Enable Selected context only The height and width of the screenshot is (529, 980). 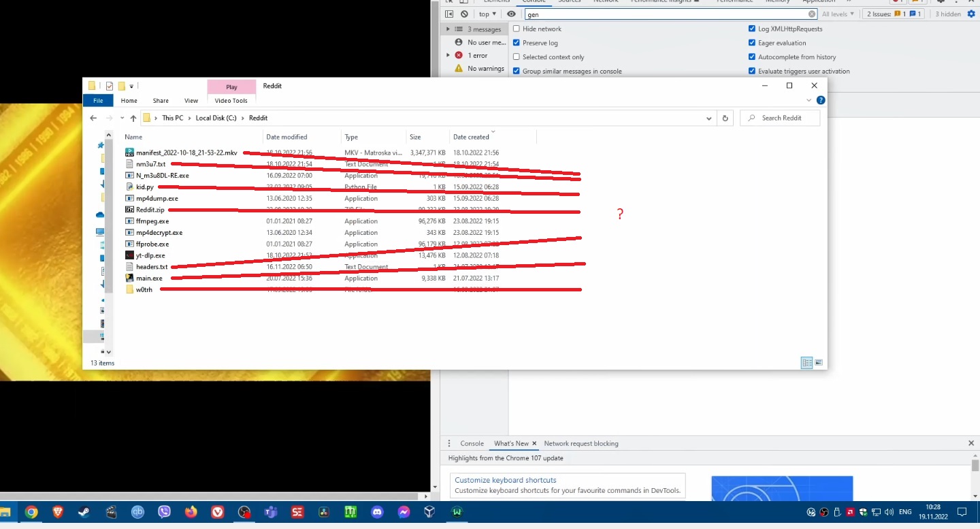517,57
